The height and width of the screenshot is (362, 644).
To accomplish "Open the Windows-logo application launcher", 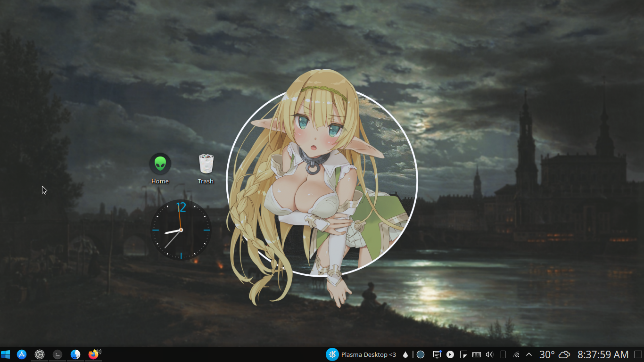I will (x=6, y=354).
